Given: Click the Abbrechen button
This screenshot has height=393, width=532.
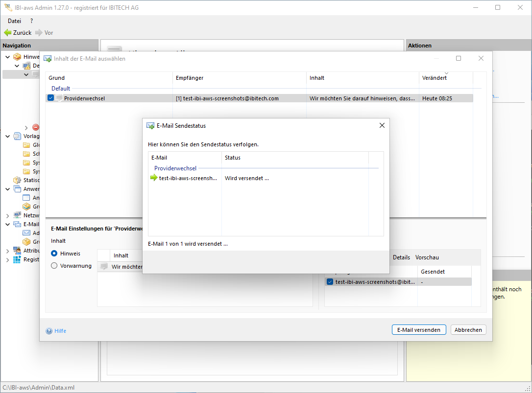Looking at the screenshot, I should pos(468,330).
